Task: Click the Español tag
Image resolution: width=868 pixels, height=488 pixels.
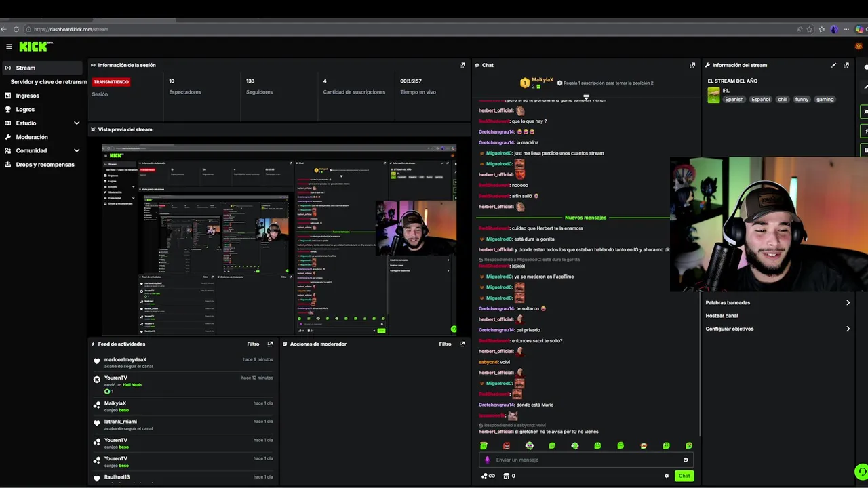Action: pos(760,100)
